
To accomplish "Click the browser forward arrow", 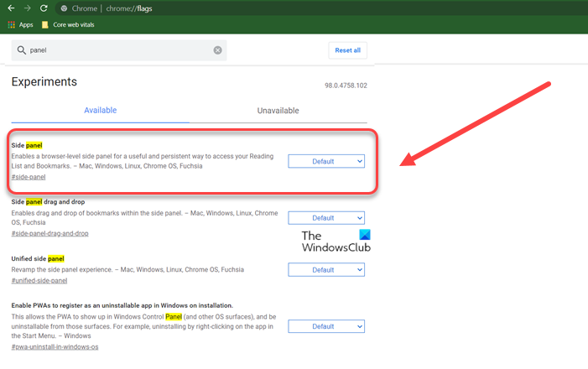I will 28,8.
